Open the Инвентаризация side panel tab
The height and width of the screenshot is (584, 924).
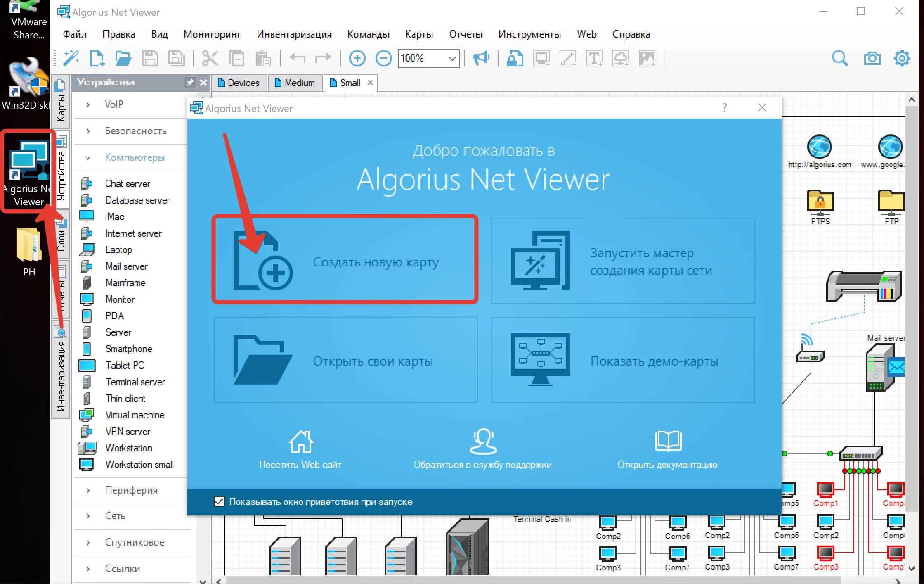60,370
